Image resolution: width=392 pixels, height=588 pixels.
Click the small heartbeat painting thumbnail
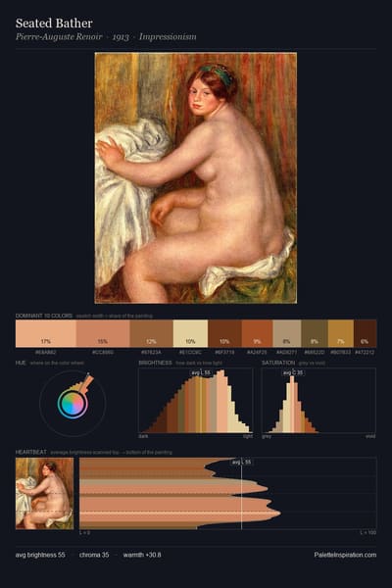pos(45,494)
